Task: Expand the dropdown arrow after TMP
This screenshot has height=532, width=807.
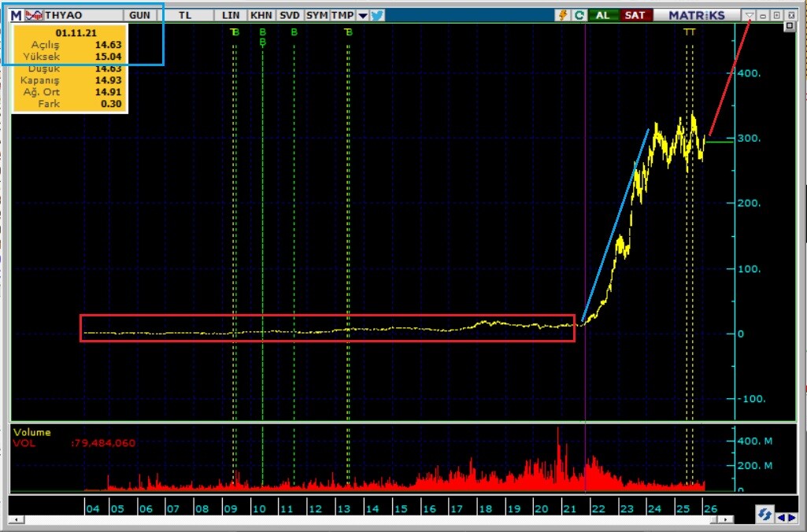Action: (362, 15)
